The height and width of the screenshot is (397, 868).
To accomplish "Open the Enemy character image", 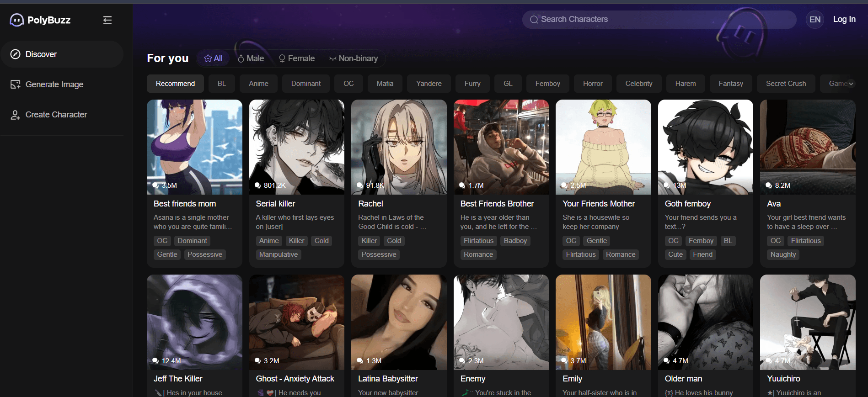I will pyautogui.click(x=501, y=322).
